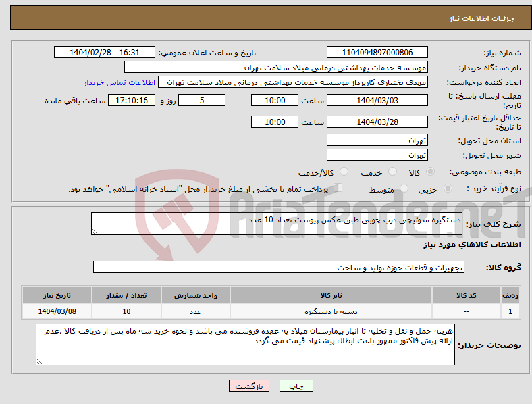Click the ساعت باقی مانده label
Screen dimensions: 532x404
tap(75, 101)
